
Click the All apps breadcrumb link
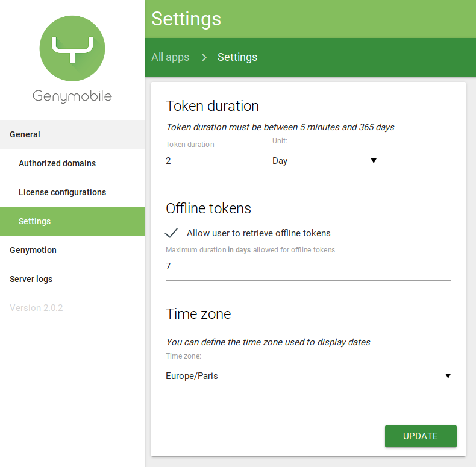pos(170,57)
